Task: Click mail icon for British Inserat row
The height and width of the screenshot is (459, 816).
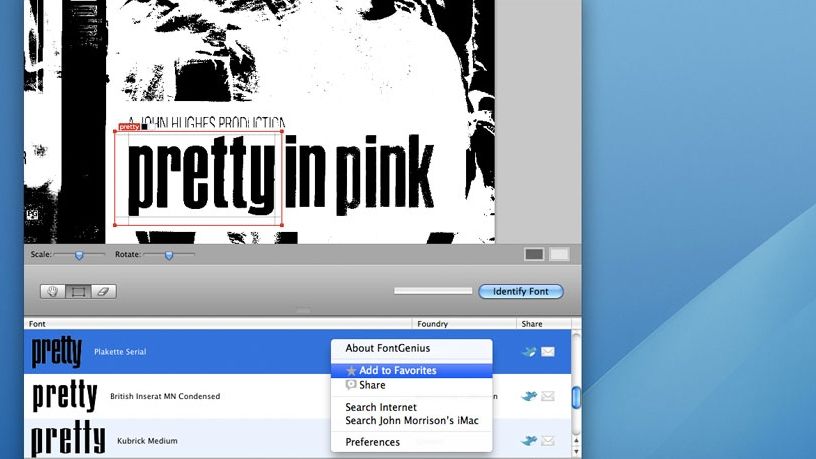Action: 548,397
